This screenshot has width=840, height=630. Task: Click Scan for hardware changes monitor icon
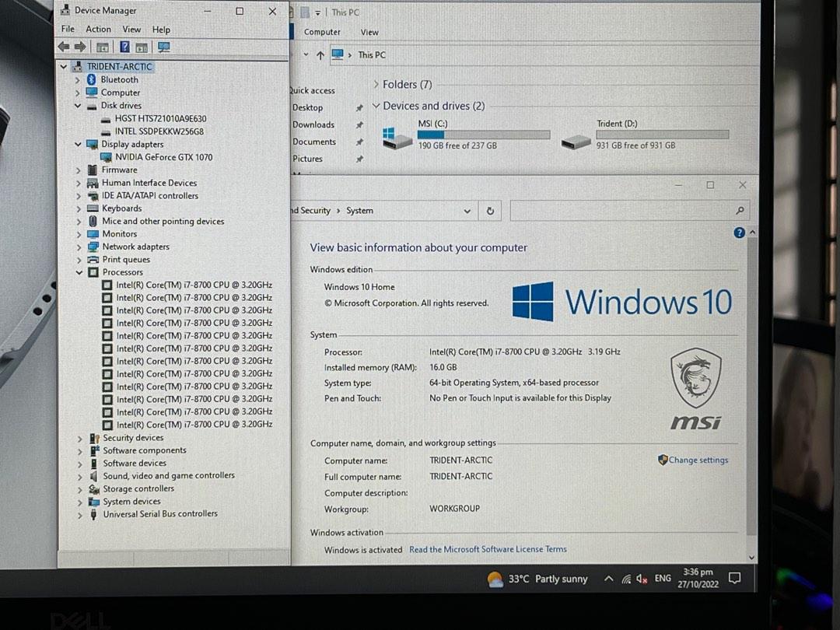(163, 47)
